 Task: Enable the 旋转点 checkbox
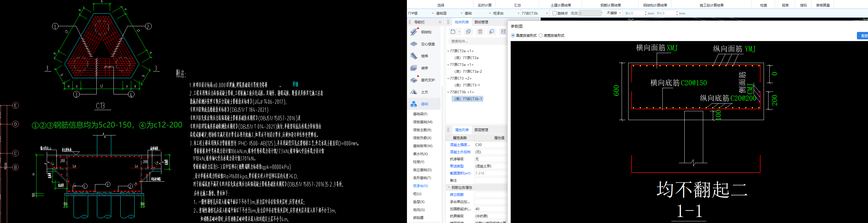click(555, 13)
